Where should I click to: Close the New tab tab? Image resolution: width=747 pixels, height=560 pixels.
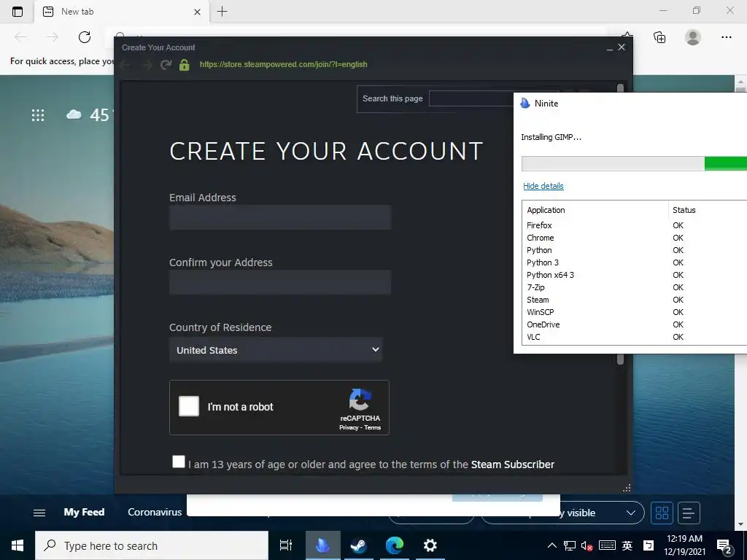point(197,12)
